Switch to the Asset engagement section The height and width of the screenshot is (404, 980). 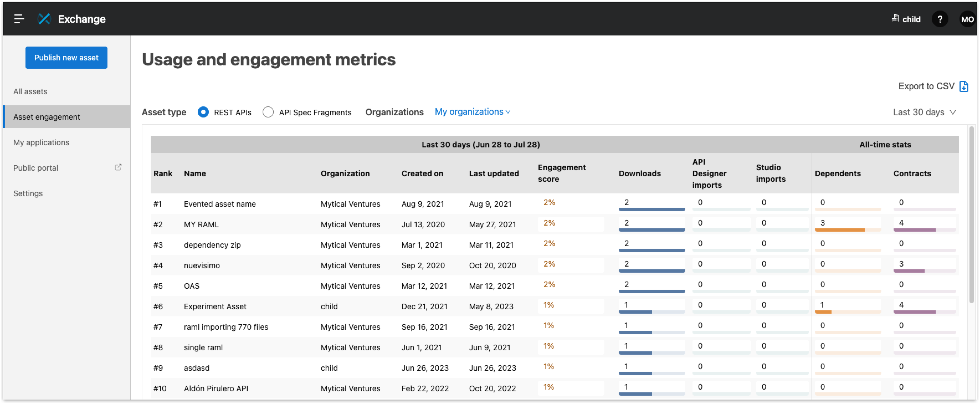(x=47, y=117)
